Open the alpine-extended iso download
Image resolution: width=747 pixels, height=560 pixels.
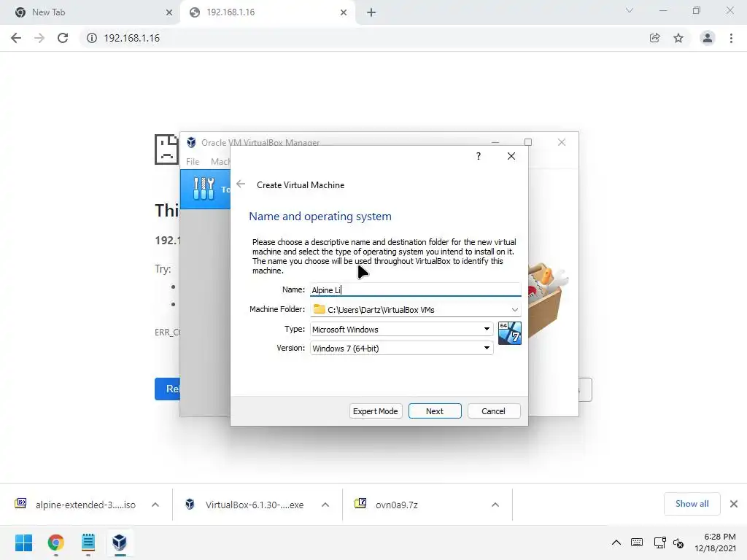point(75,505)
